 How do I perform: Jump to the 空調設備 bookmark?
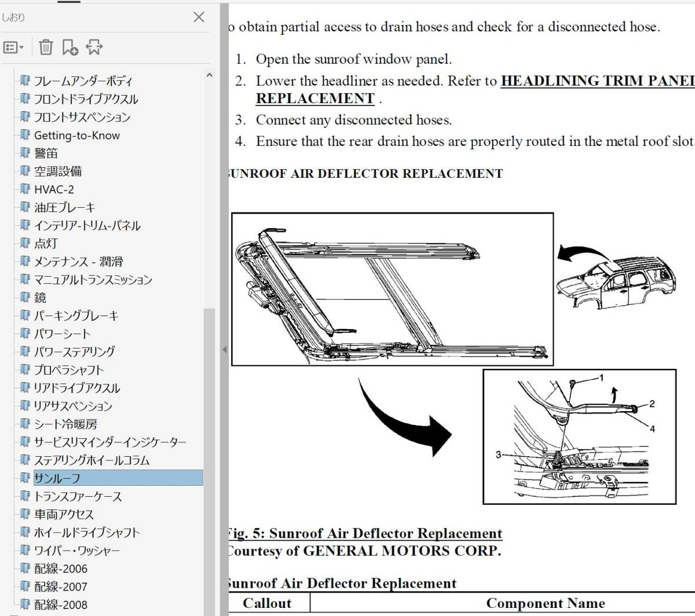click(x=58, y=171)
